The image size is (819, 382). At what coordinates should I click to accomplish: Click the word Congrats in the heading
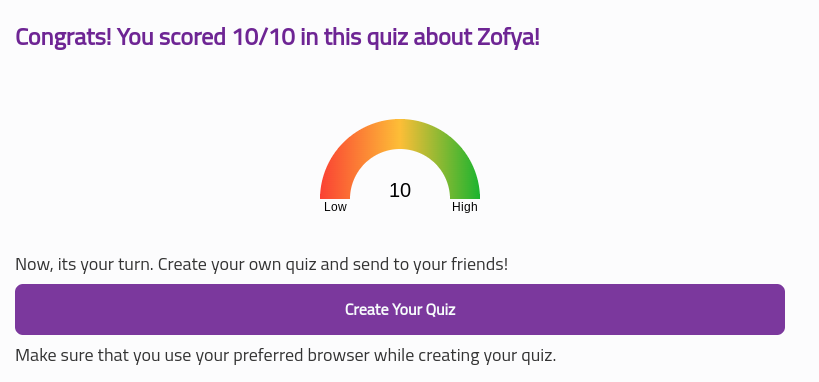pyautogui.click(x=64, y=38)
